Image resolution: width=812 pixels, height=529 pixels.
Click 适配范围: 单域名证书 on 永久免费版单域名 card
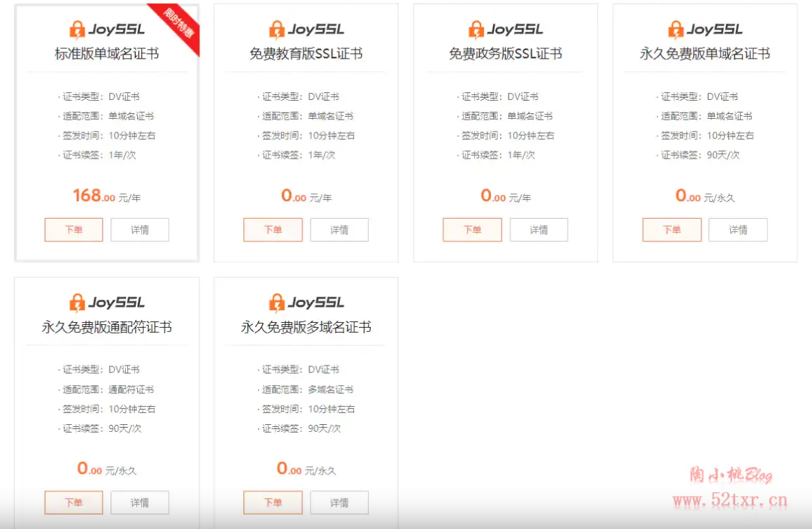click(704, 116)
